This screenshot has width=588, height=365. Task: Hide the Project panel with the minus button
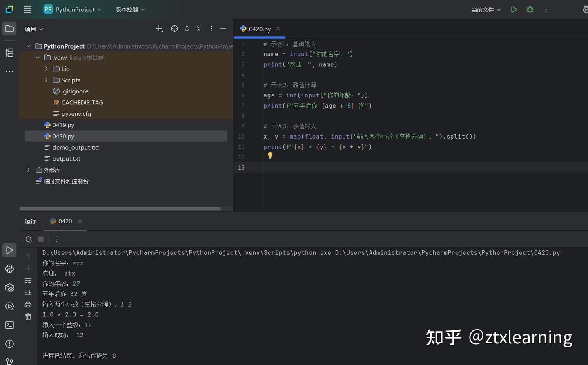pos(223,29)
